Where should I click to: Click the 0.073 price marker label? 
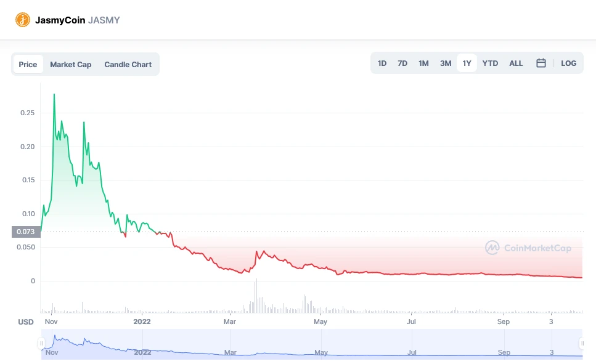(26, 232)
